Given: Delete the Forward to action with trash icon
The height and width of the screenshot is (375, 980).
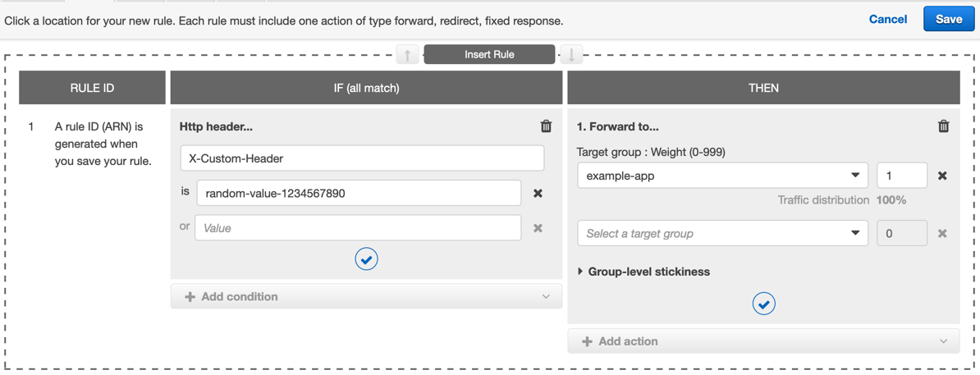Looking at the screenshot, I should [x=943, y=126].
